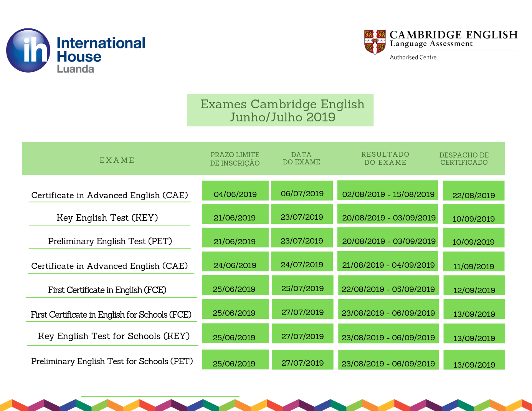Select the 02/08/2019 - 15/08/2019 results cell

pyautogui.click(x=388, y=191)
